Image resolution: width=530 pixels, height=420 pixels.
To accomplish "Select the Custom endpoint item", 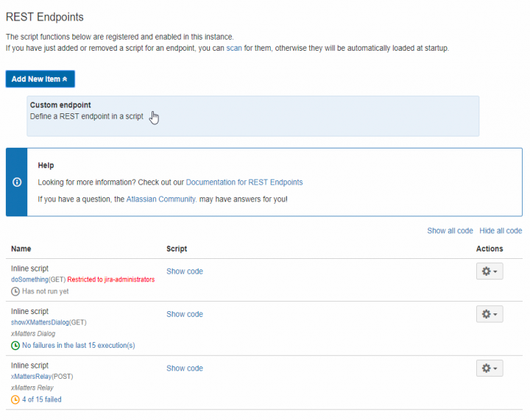I will pos(252,116).
